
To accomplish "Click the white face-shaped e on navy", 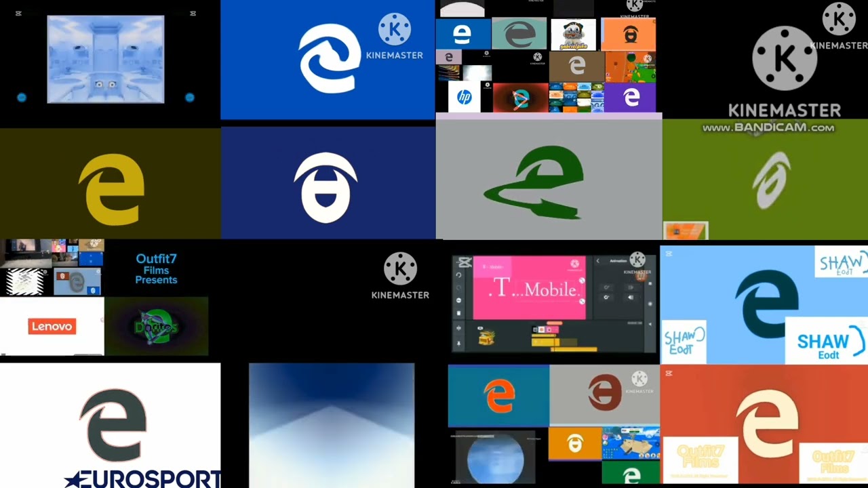I will (x=325, y=187).
